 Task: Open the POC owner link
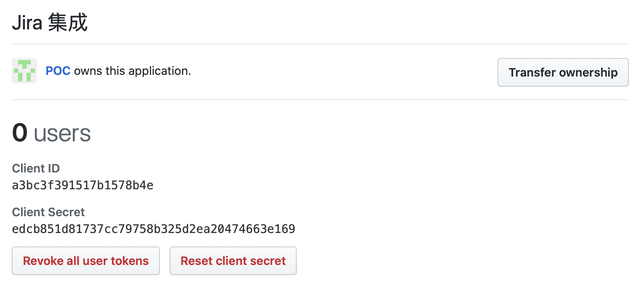point(58,71)
